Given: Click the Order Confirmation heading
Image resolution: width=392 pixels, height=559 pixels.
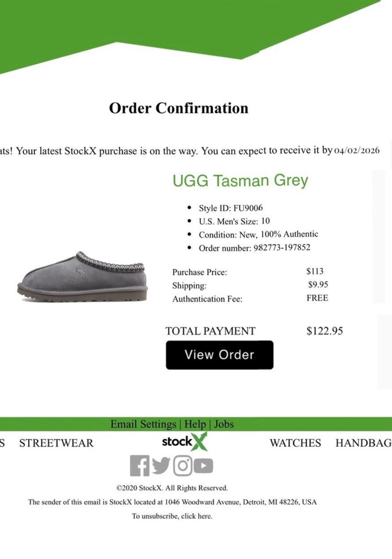Looking at the screenshot, I should (x=178, y=108).
